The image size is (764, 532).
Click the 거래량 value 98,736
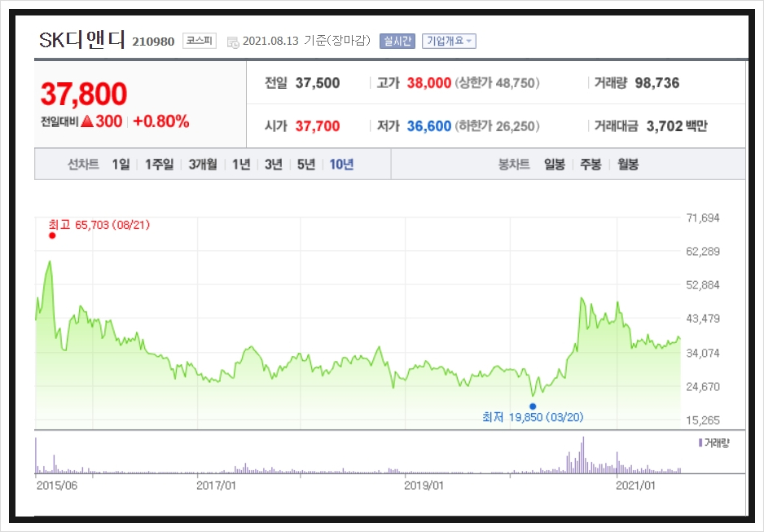656,83
